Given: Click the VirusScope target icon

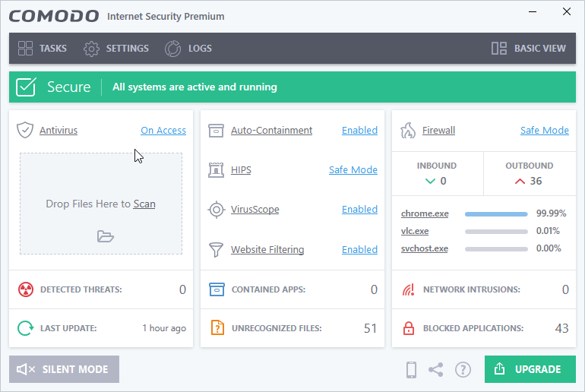Looking at the screenshot, I should coord(217,210).
